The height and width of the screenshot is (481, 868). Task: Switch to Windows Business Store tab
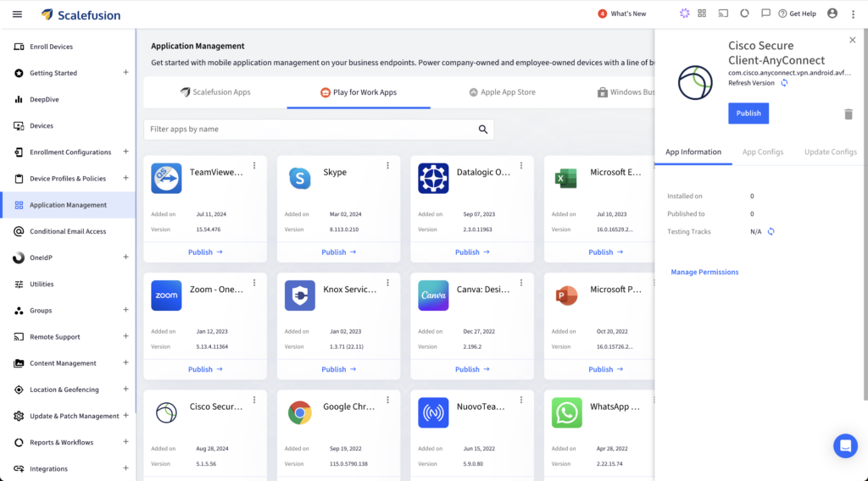626,92
